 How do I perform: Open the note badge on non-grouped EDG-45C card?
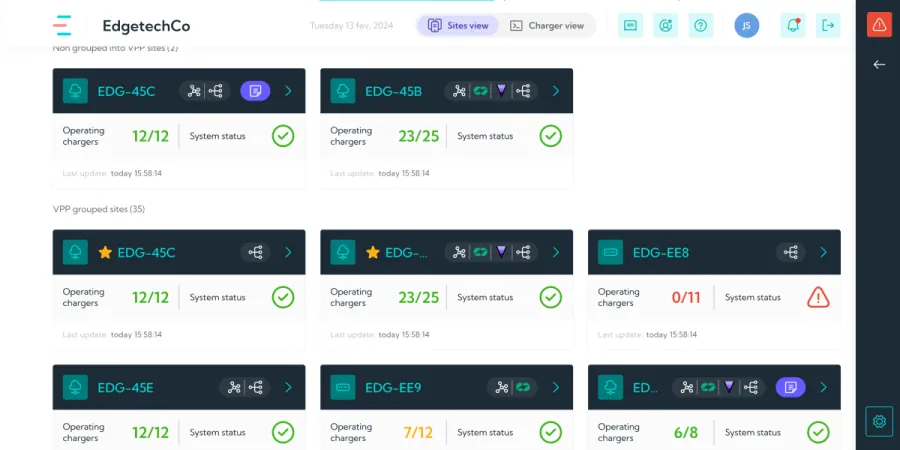(255, 91)
